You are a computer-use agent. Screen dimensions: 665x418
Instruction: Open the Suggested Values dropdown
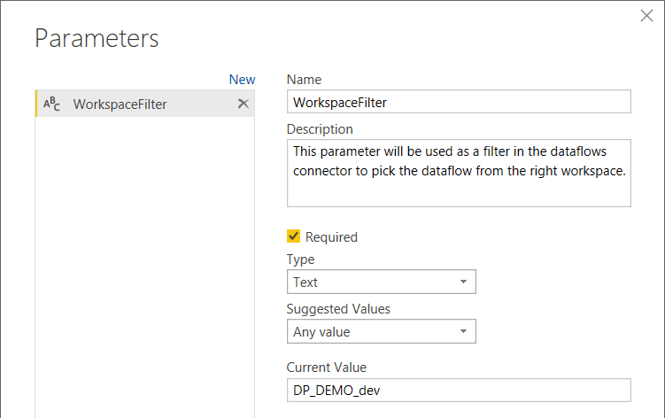tap(381, 332)
